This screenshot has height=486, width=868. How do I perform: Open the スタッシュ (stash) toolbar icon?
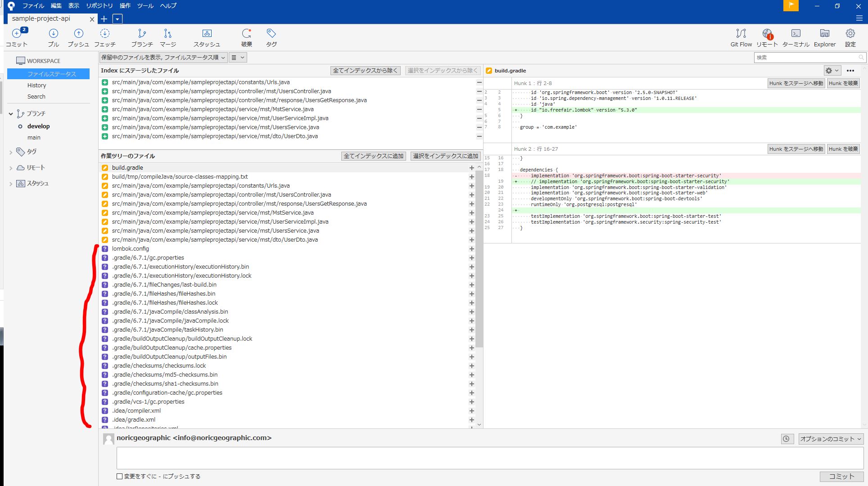207,38
